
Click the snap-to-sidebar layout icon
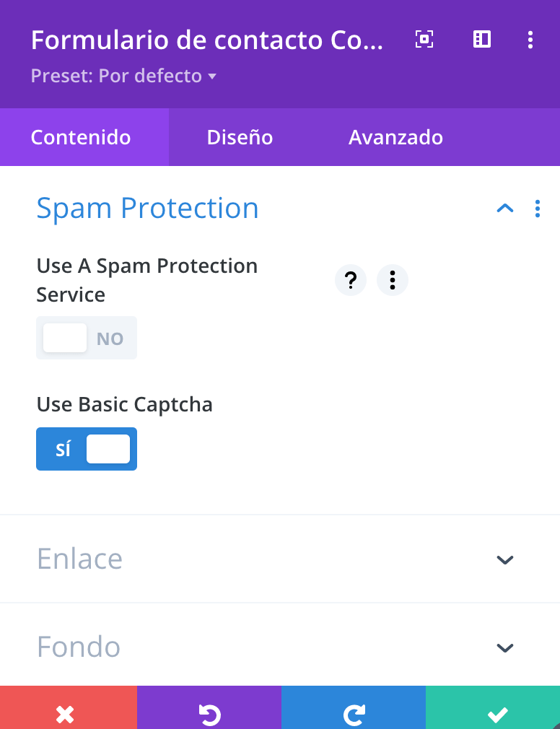[481, 40]
